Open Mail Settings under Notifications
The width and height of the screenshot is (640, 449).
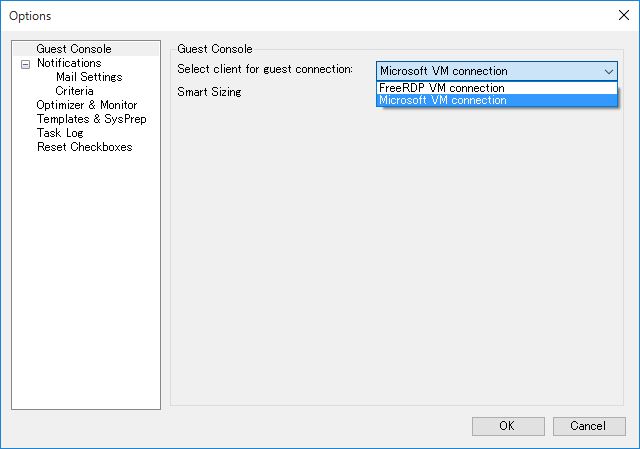pyautogui.click(x=89, y=77)
